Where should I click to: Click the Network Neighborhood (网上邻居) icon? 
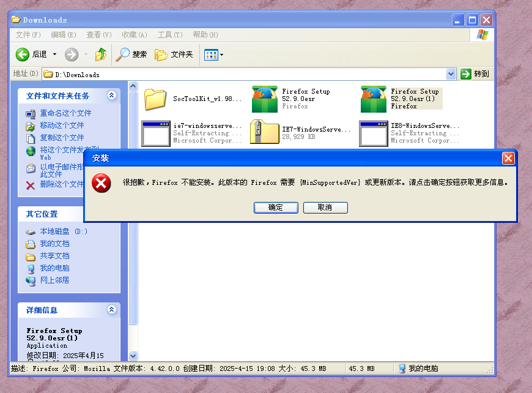point(31,281)
